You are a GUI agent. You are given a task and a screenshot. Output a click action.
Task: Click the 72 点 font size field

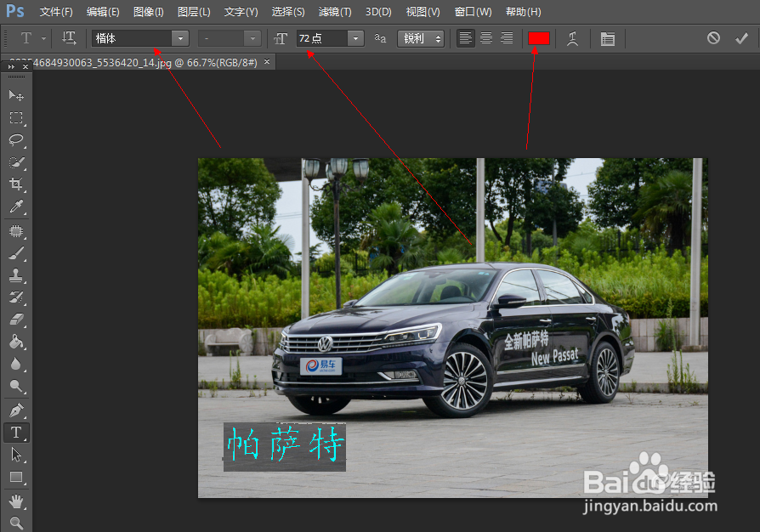pyautogui.click(x=322, y=38)
